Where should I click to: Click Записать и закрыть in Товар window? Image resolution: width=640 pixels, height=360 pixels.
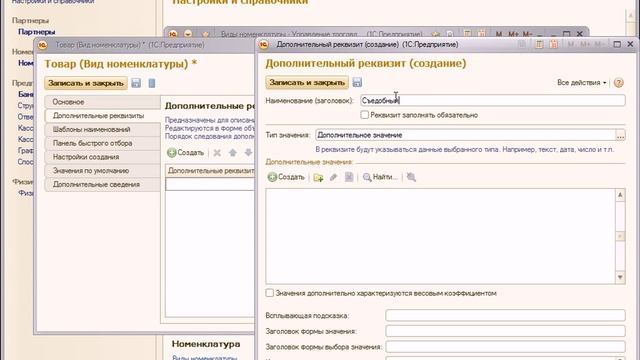coord(86,83)
